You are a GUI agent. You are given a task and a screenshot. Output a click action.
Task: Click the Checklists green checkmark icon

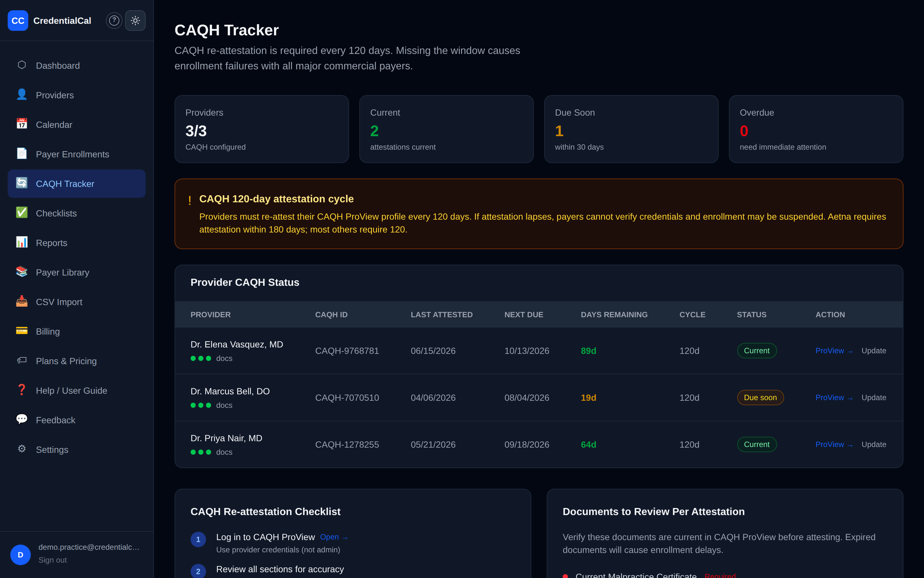[x=22, y=213]
